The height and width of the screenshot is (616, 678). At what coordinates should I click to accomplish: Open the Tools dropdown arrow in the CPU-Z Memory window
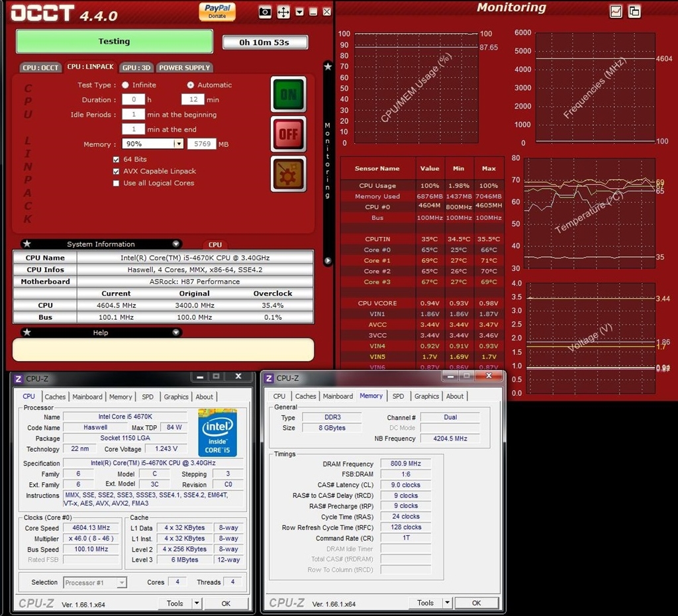[x=447, y=603]
